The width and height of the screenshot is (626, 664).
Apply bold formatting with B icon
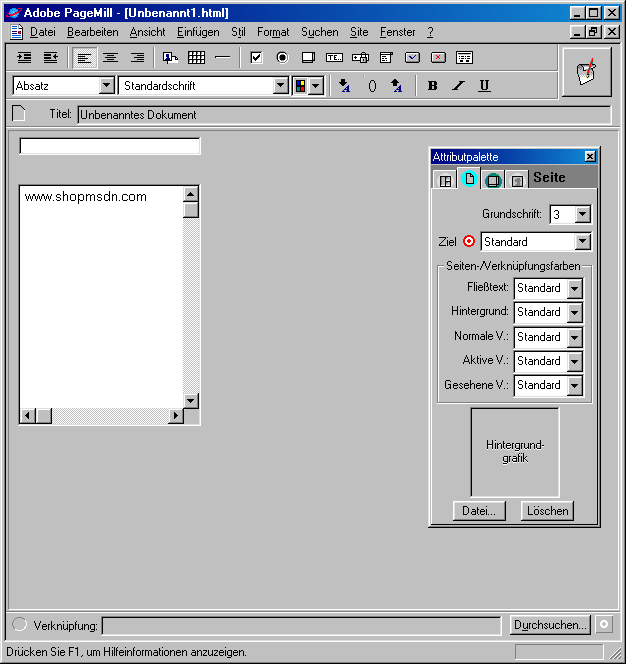pyautogui.click(x=433, y=86)
